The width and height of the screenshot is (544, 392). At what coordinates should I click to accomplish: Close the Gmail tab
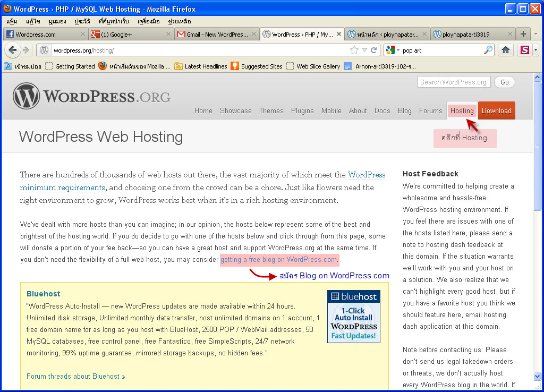coord(254,34)
